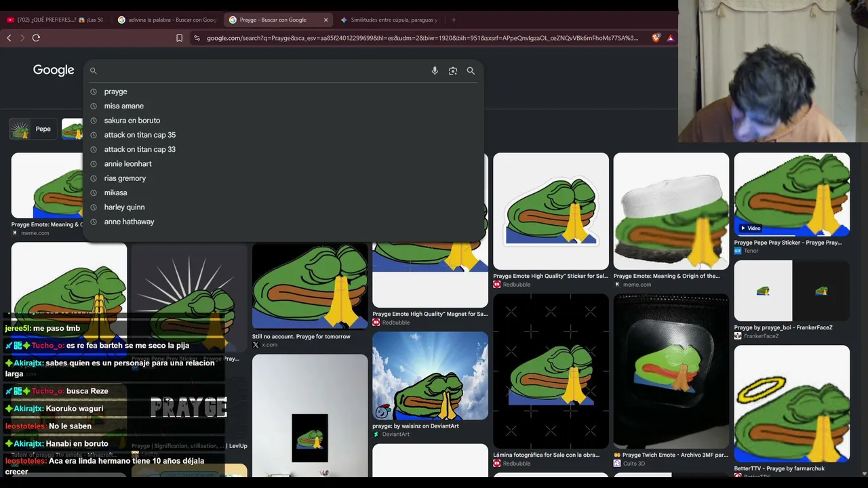Filter images with the Pepe chip
The width and height of the screenshot is (868, 488).
point(33,129)
